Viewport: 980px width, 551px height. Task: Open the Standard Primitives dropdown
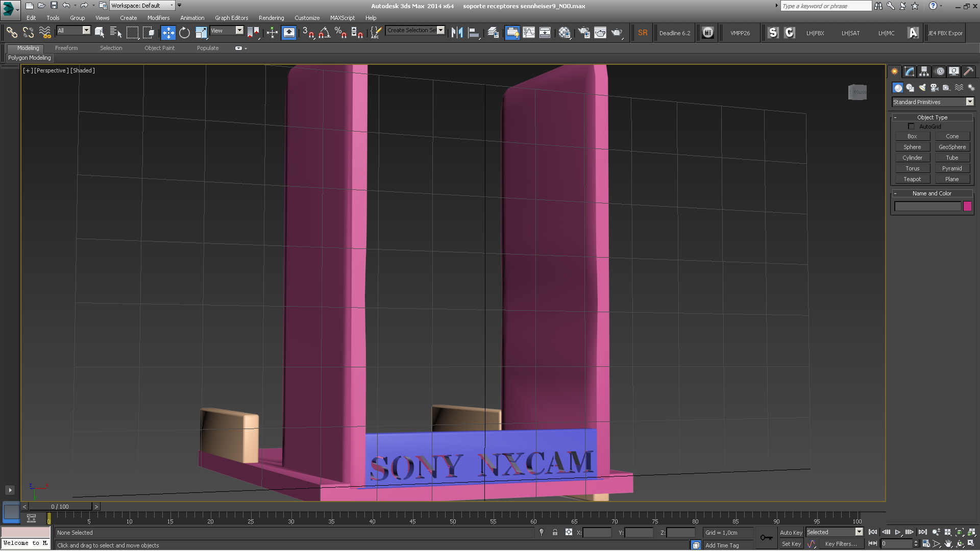click(x=933, y=102)
